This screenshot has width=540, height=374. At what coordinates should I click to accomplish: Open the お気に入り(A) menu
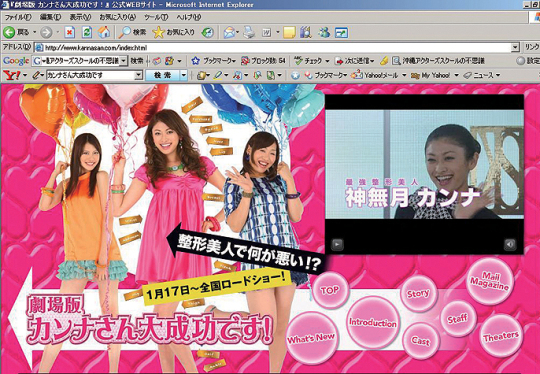[x=117, y=17]
